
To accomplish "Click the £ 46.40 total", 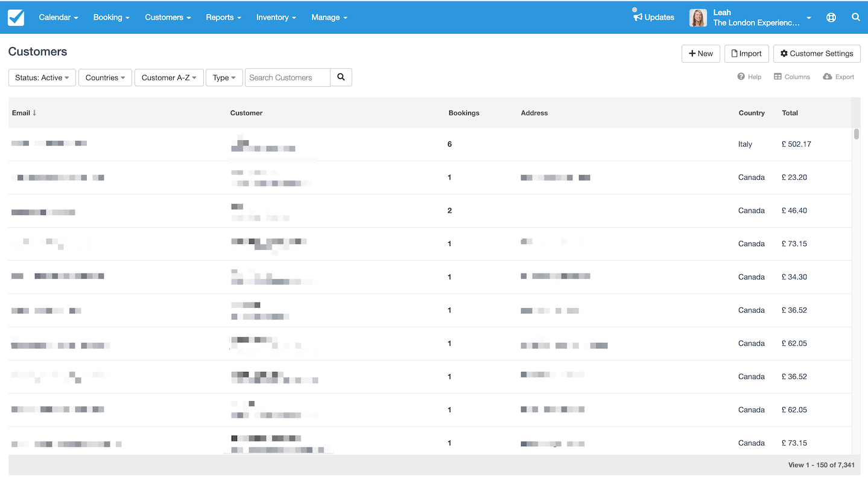I will pos(794,211).
